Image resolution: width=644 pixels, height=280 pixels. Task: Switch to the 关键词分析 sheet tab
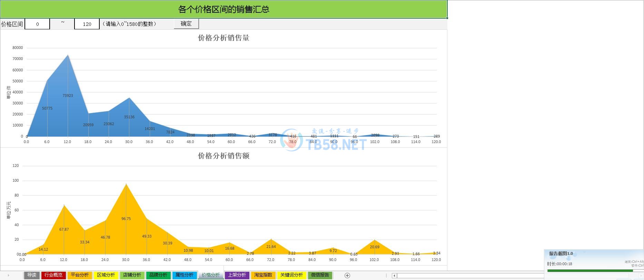291,275
